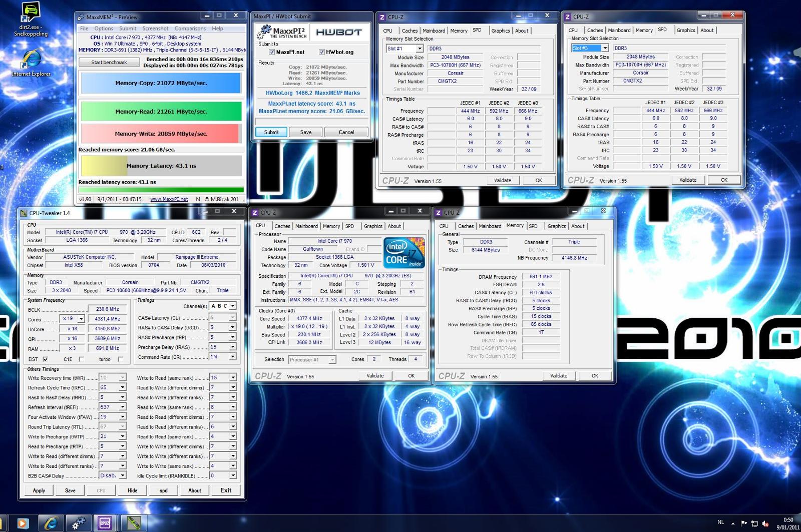This screenshot has width=801, height=532.
Task: Click Submit in HWbot Submit window
Action: tap(271, 132)
